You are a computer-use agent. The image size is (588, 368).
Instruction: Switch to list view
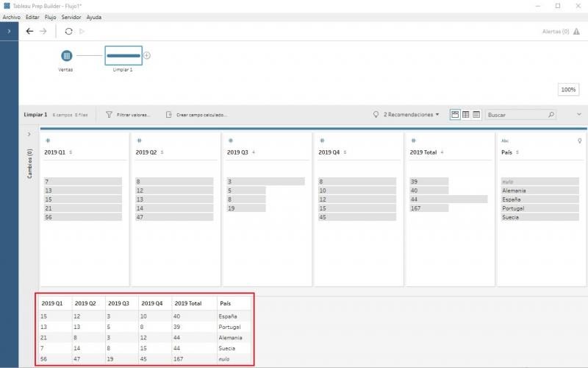476,115
